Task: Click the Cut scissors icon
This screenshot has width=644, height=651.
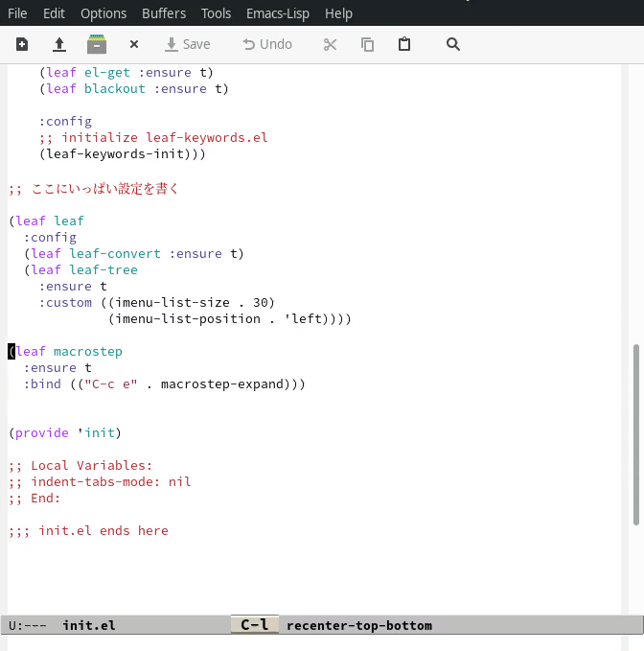Action: (x=330, y=44)
